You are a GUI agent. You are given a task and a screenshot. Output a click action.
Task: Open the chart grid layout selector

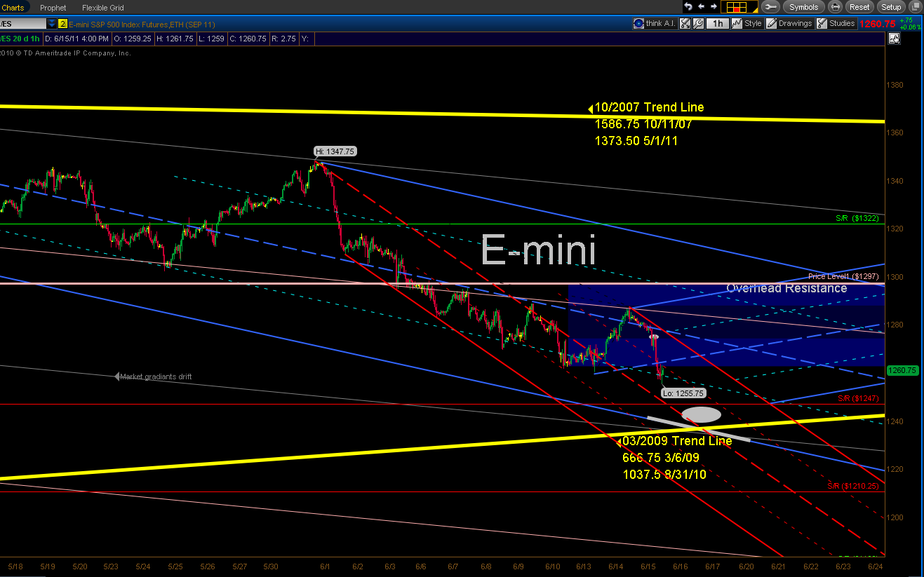(x=739, y=7)
